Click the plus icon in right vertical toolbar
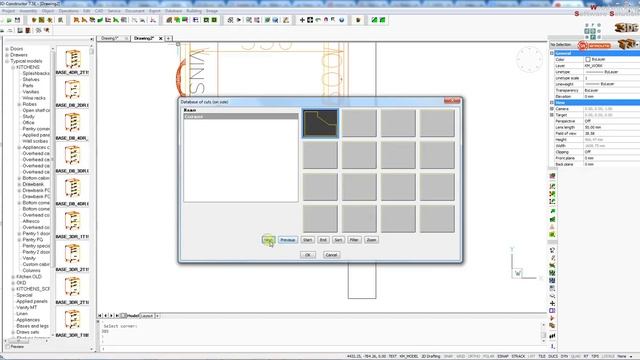Image resolution: width=640 pixels, height=360 pixels. [552, 303]
